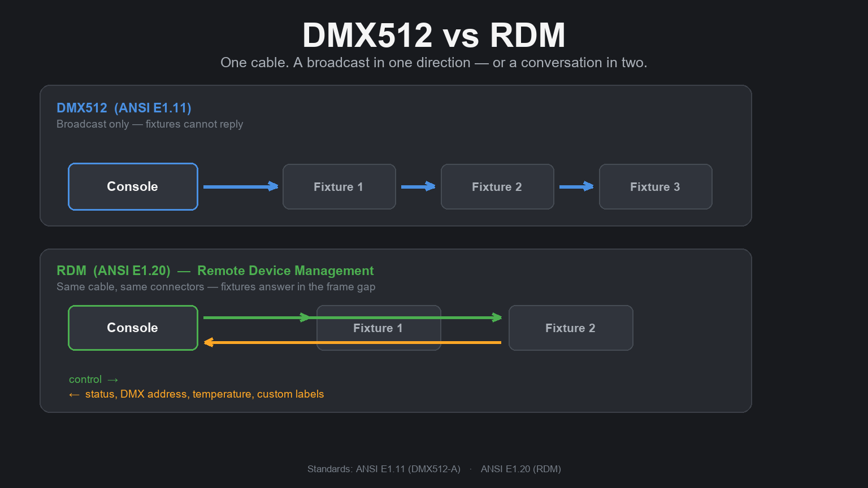The height and width of the screenshot is (488, 868).
Task: Select the green-outlined Console box in RDM section
Action: (133, 328)
